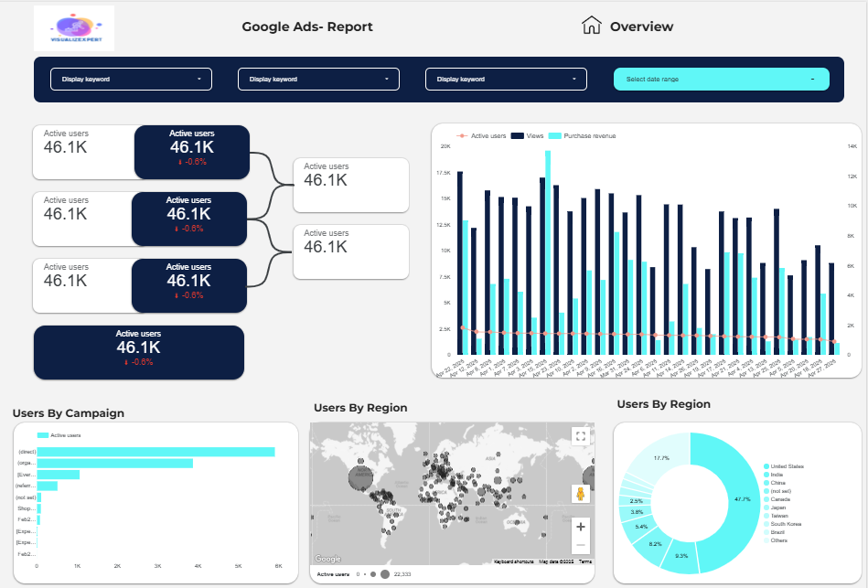Click the home icon beside Overview
This screenshot has height=588, width=868.
point(591,27)
